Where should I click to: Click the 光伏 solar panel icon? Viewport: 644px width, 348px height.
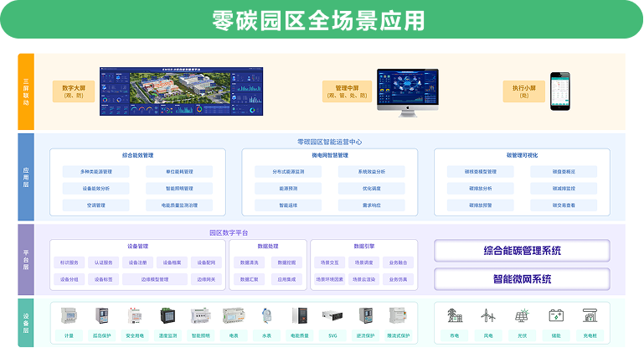pyautogui.click(x=522, y=316)
